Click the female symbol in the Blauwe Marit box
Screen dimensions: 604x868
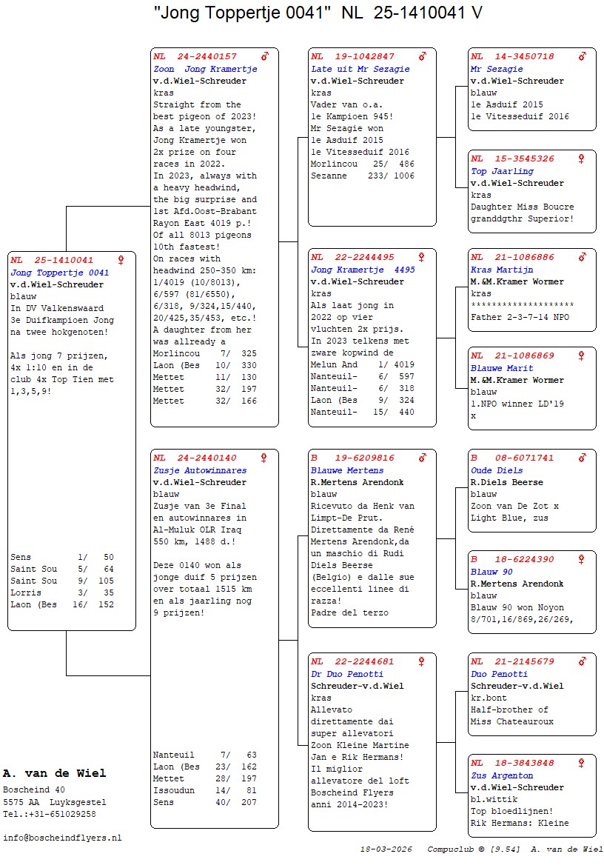tap(582, 355)
